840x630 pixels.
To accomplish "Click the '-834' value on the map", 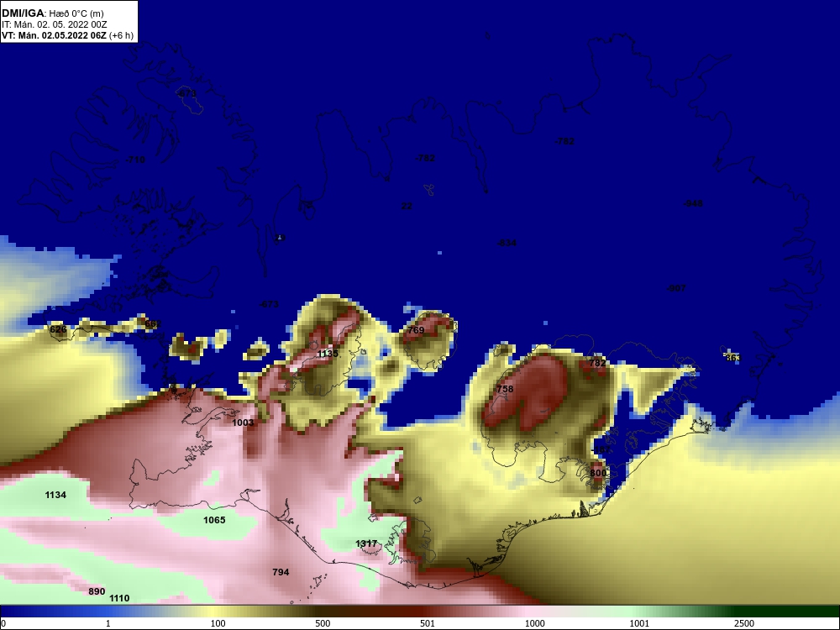I will [507, 243].
